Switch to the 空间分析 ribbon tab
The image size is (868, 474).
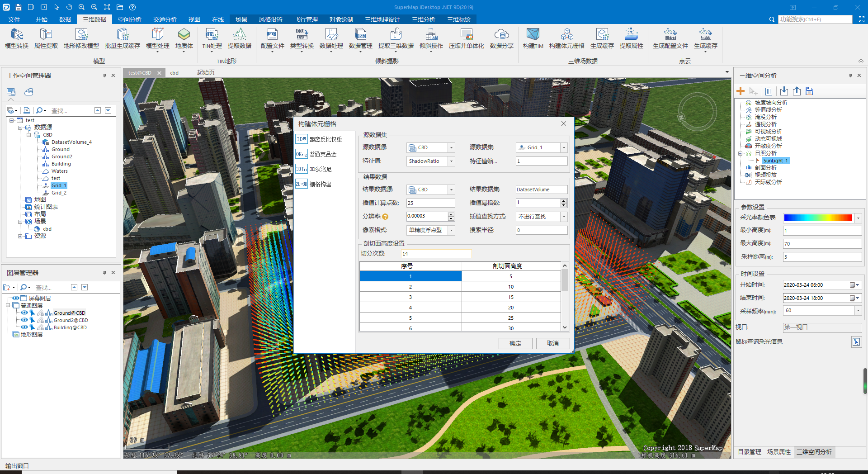click(x=130, y=19)
